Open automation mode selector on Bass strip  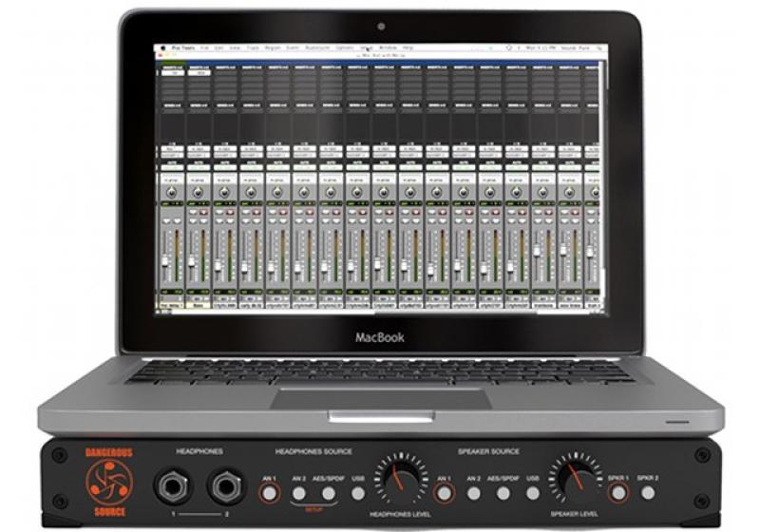(x=198, y=167)
